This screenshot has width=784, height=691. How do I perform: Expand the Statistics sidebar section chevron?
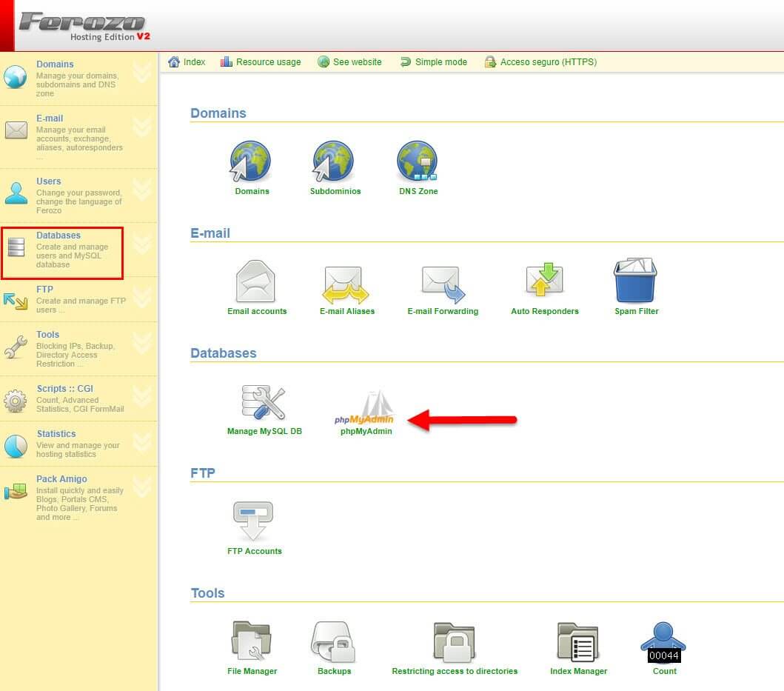point(142,442)
